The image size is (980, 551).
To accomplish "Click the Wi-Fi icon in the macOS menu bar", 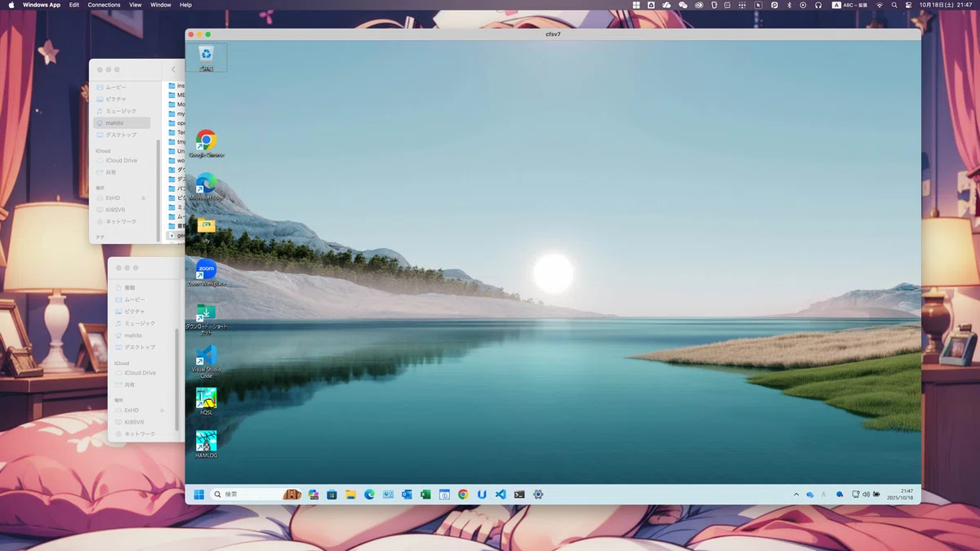I will pyautogui.click(x=880, y=5).
